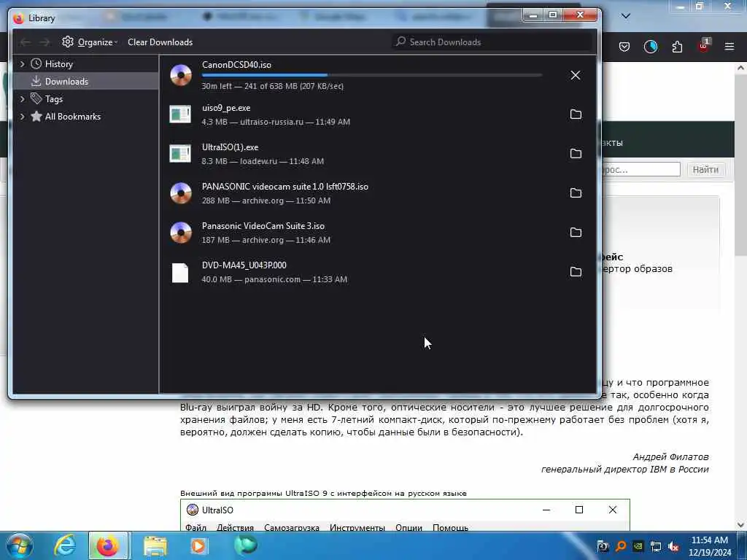Click Clear Downloads
This screenshot has width=747, height=560.
(160, 42)
